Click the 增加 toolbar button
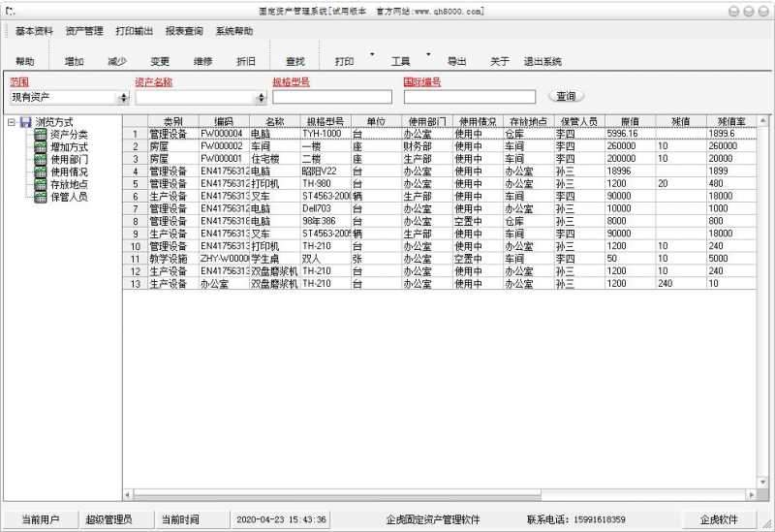Viewport: 775px width, 532px height. (x=75, y=61)
